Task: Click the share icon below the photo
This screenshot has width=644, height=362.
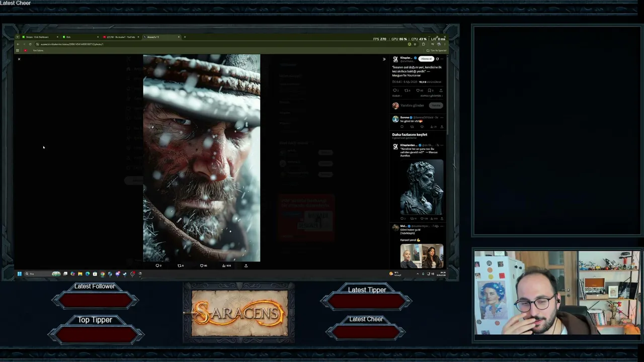Action: pos(246,265)
